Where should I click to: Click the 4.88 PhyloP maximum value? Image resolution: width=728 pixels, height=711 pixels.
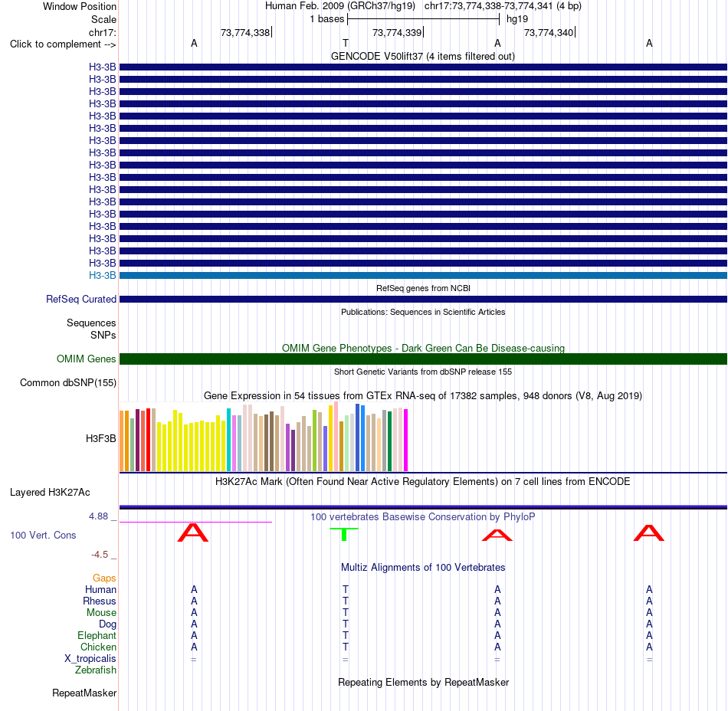pyautogui.click(x=98, y=516)
